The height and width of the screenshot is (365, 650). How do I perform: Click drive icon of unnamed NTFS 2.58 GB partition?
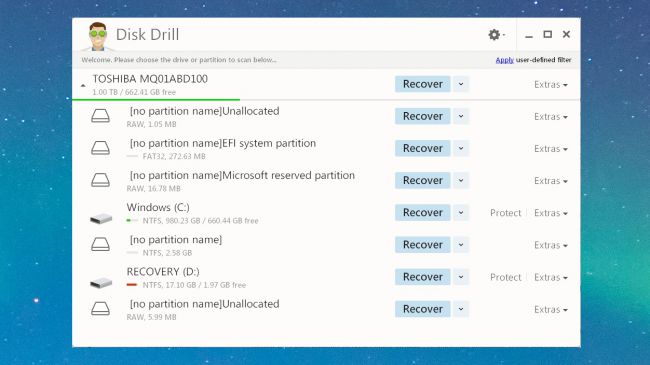point(100,245)
